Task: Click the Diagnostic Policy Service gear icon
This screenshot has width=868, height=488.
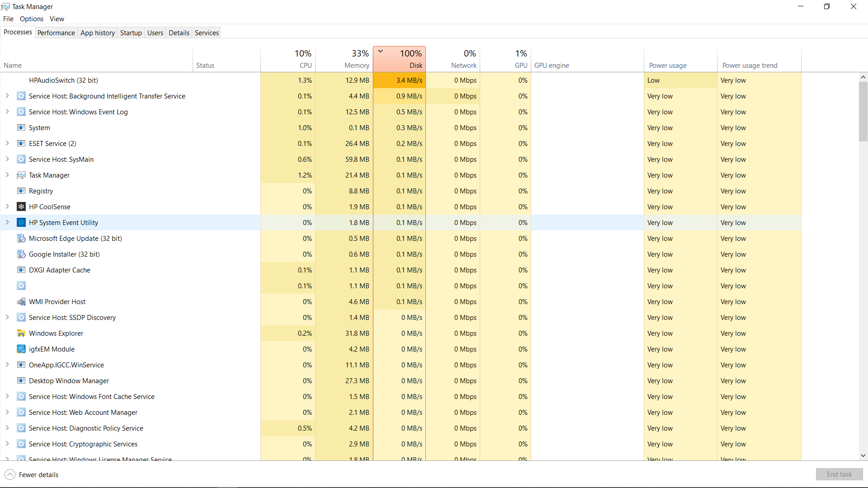Action: pyautogui.click(x=21, y=428)
